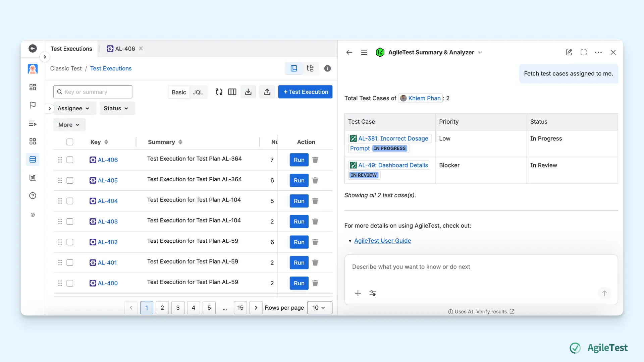Click the Key or summary search field
This screenshot has width=644, height=362.
(x=93, y=92)
